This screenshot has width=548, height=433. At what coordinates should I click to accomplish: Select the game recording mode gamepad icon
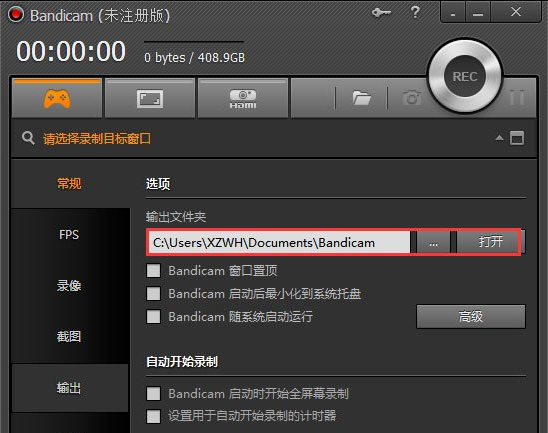click(57, 99)
